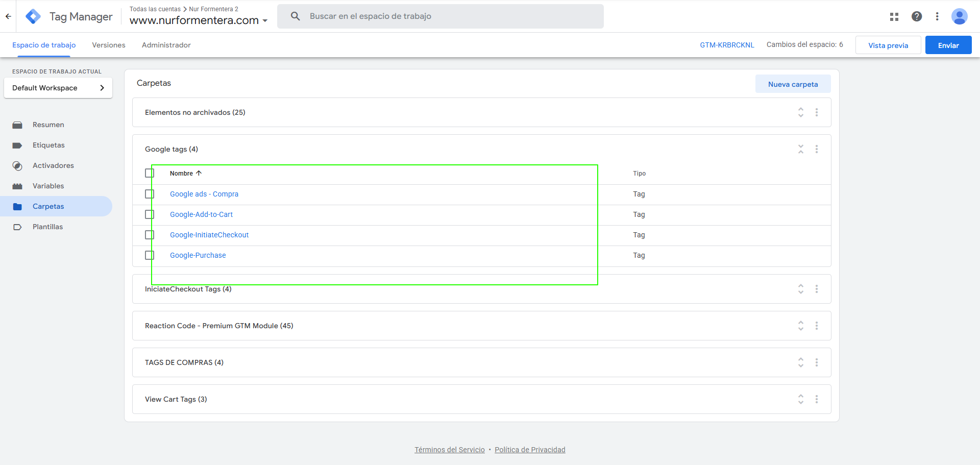980x465 pixels.
Task: Open Variables in the sidebar
Action: click(57, 186)
